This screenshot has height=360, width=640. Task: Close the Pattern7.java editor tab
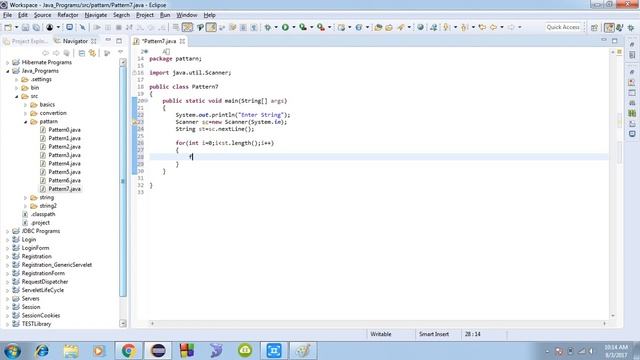coord(182,41)
